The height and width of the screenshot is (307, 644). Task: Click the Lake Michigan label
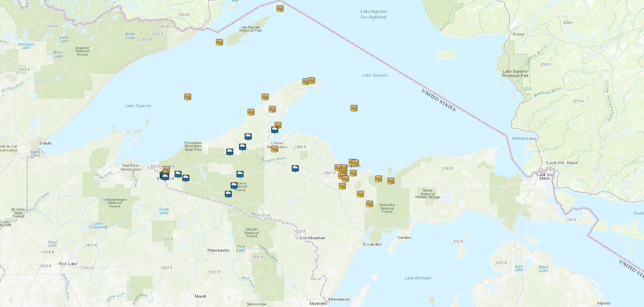(x=418, y=278)
